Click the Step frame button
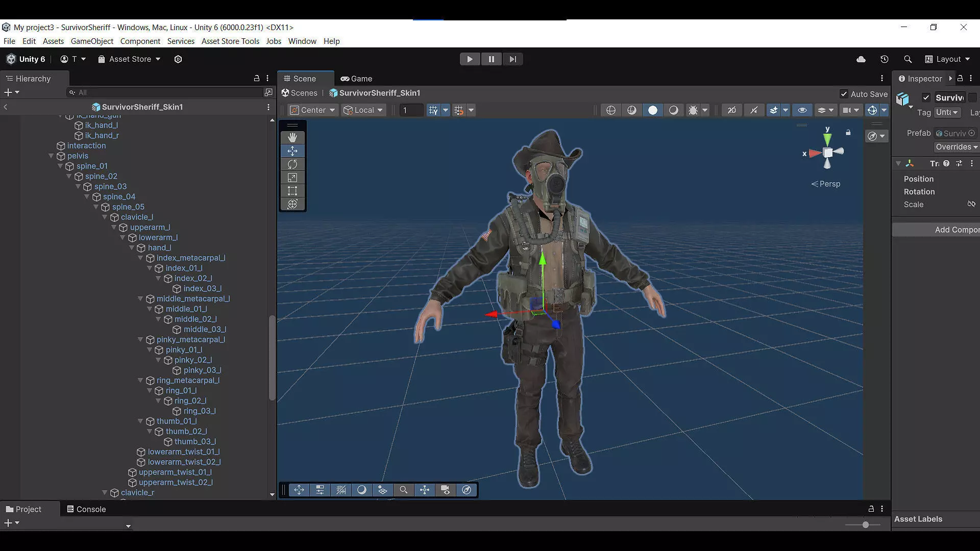Image resolution: width=980 pixels, height=551 pixels. pos(512,59)
